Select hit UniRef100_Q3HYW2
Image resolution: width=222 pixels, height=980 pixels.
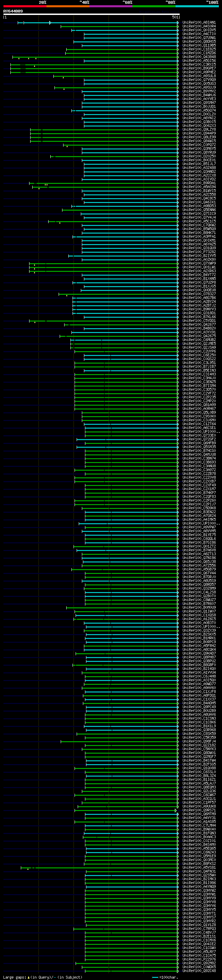199,890
